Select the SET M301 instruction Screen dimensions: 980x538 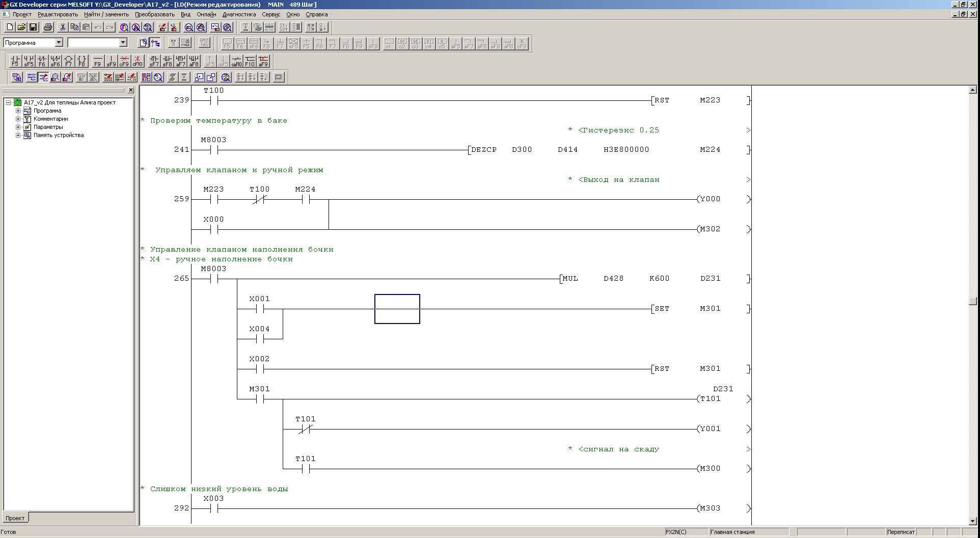[700, 309]
